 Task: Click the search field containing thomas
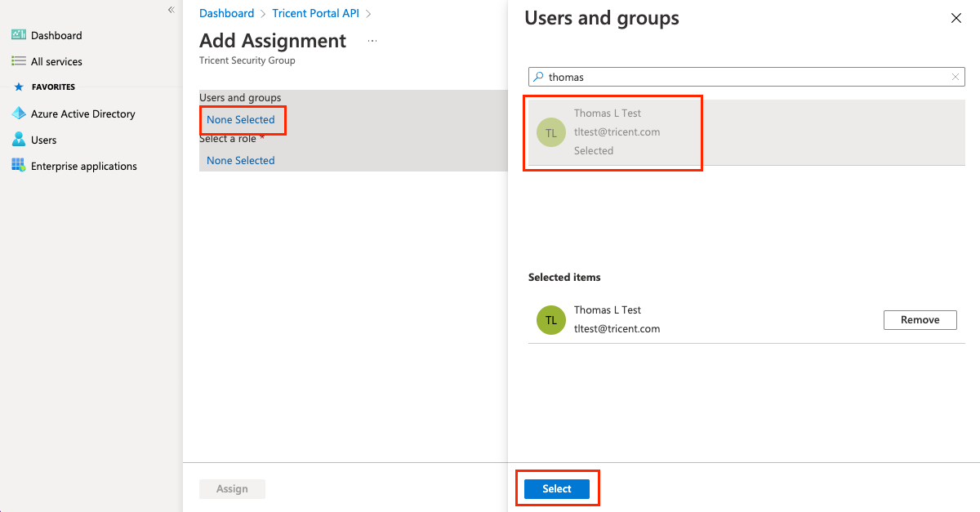click(746, 77)
